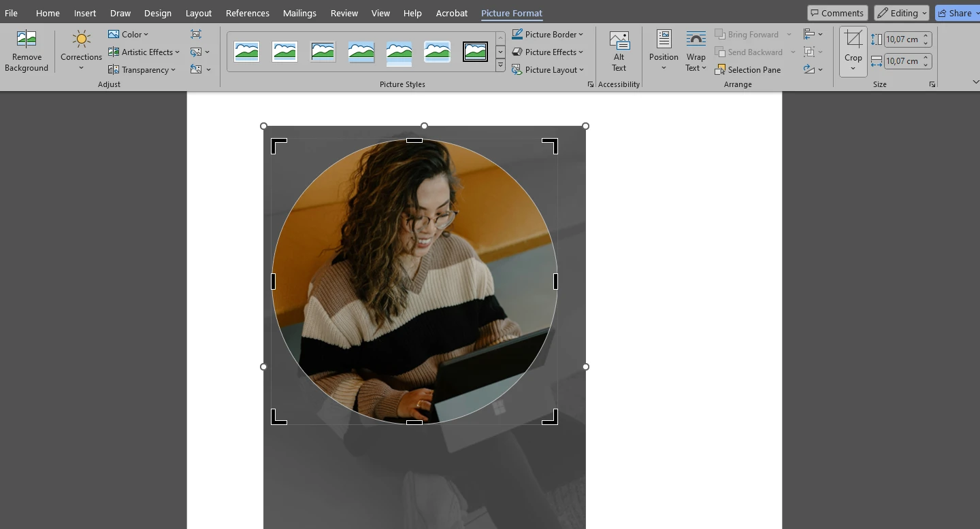Collapse the ribbon with the chevron

click(975, 82)
